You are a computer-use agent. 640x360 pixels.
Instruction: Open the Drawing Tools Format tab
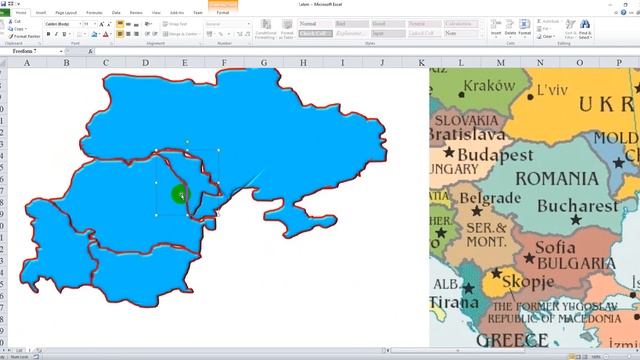pyautogui.click(x=223, y=13)
